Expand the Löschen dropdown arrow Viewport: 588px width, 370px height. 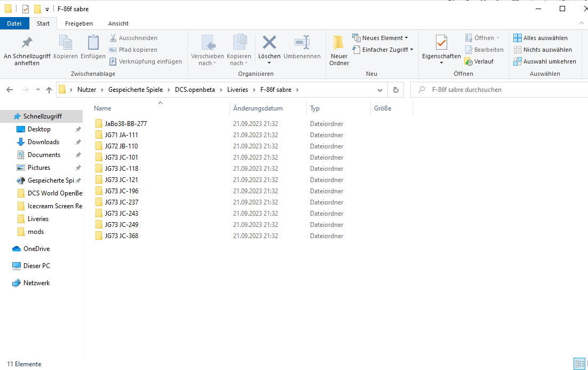point(269,63)
